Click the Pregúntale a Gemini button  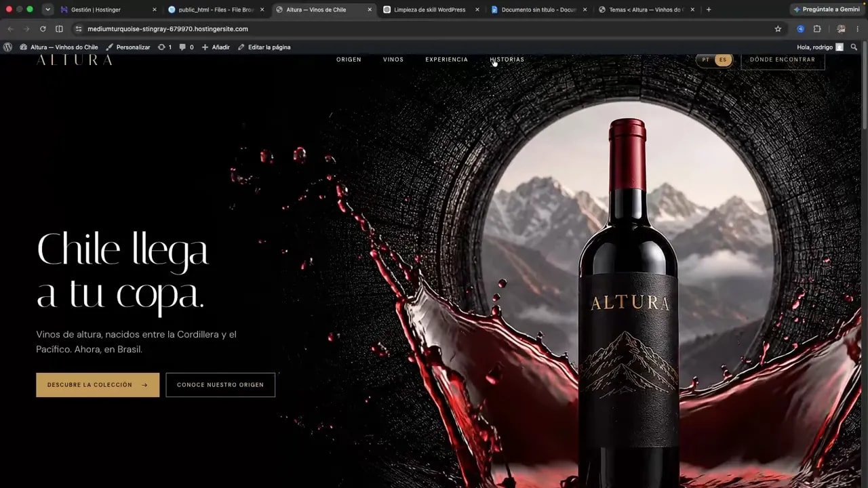[826, 9]
